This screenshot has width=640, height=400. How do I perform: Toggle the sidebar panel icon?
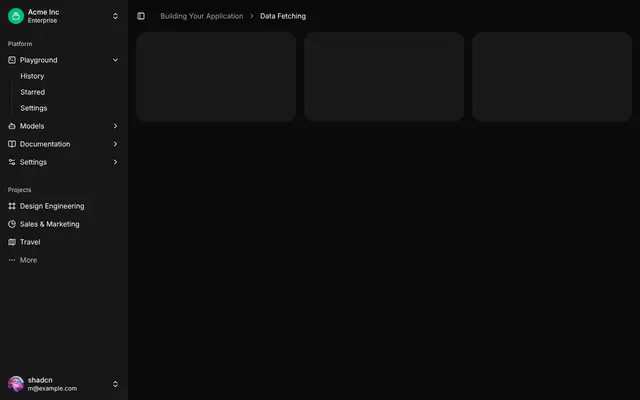141,16
